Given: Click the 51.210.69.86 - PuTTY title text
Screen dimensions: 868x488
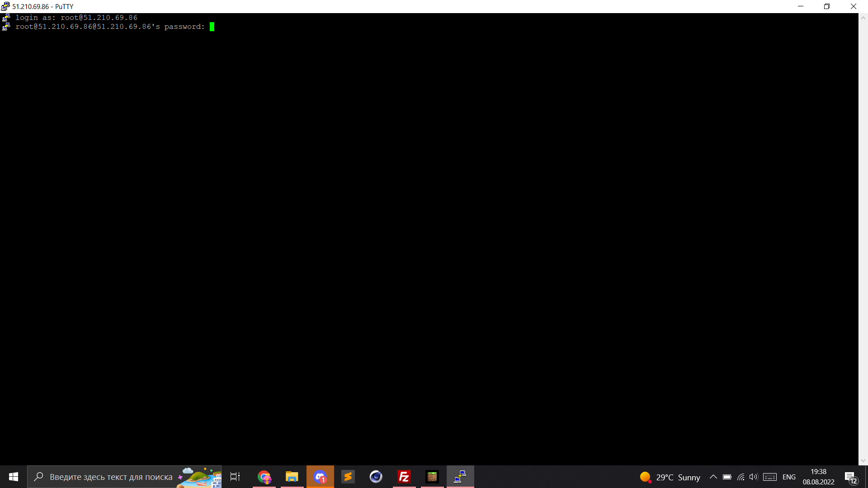Looking at the screenshot, I should (x=42, y=7).
